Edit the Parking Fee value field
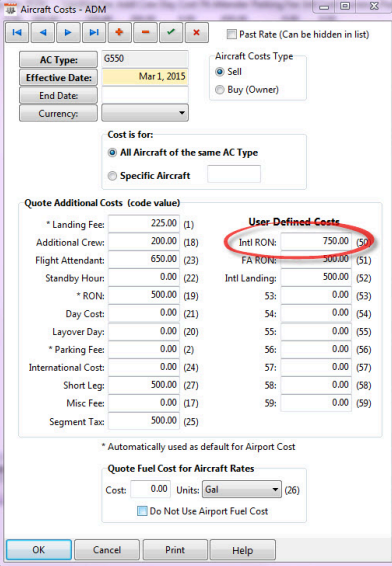The width and height of the screenshot is (392, 566). coord(144,349)
